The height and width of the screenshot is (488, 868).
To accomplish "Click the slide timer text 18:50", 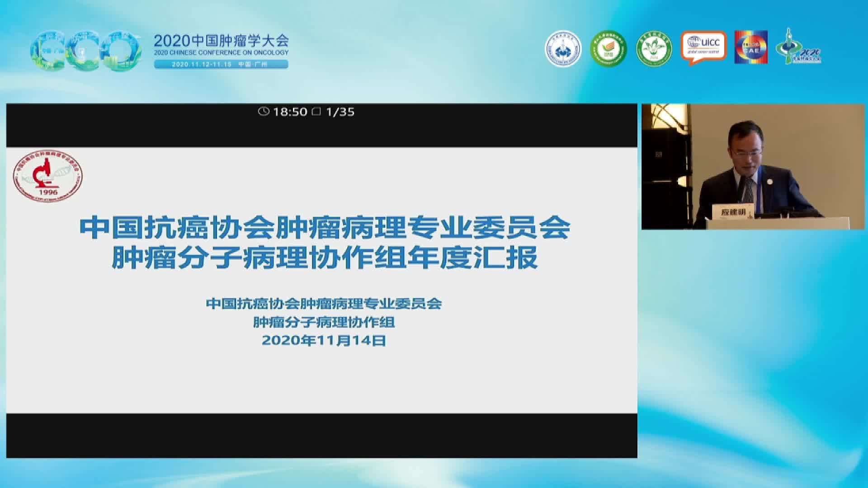I will [x=290, y=112].
